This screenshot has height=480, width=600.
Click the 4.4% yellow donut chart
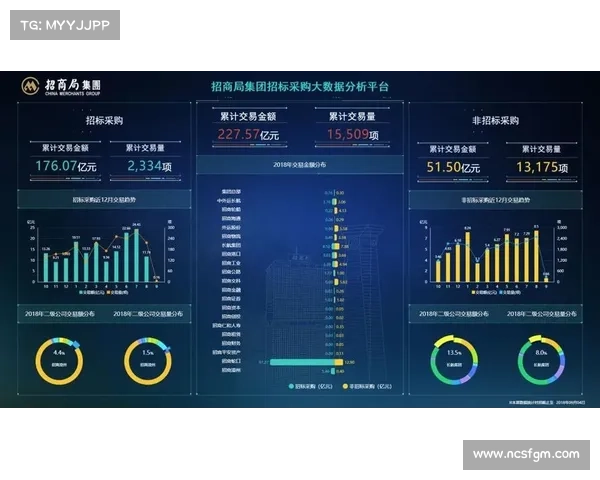(x=59, y=361)
